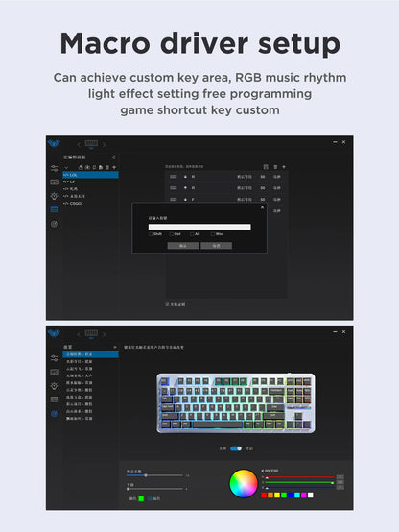Click the left confirm button in key dialog
The image size is (399, 532).
(x=183, y=245)
